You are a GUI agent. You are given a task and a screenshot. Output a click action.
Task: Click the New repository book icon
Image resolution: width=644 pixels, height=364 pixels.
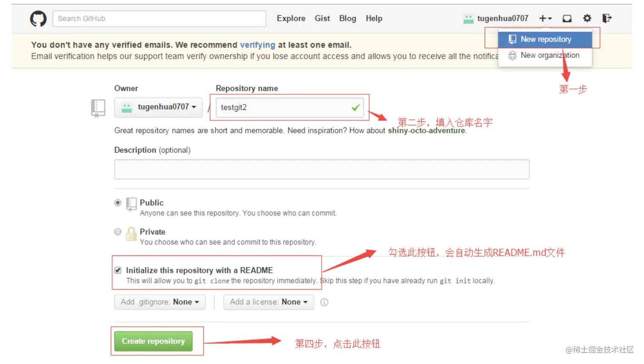pos(512,39)
